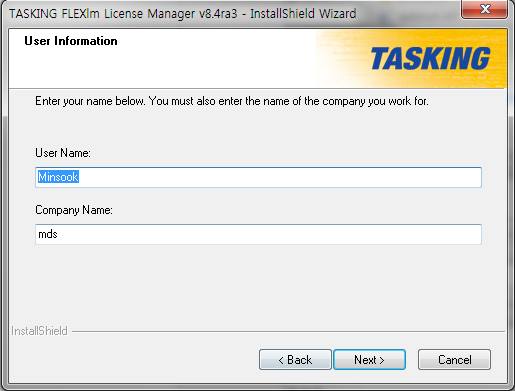Go back with the Back button

(295, 360)
